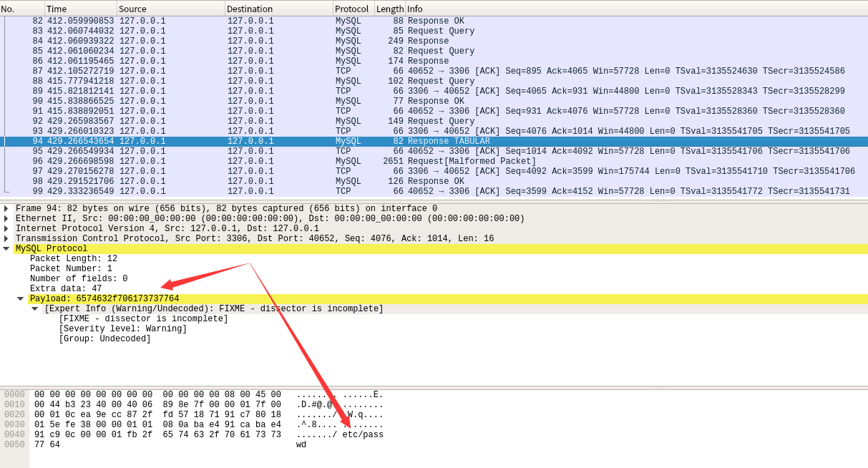The width and height of the screenshot is (868, 468).
Task: Collapse the MySQL Protocol tree node
Action: pyautogui.click(x=6, y=249)
